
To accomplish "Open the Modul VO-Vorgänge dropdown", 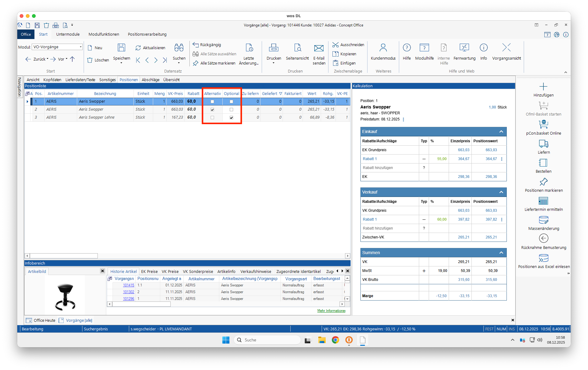I will [x=81, y=47].
